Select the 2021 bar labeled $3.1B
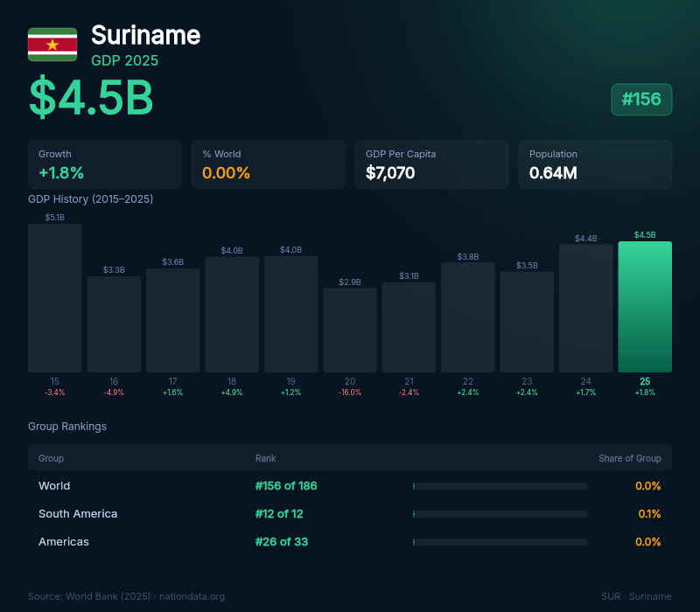The width and height of the screenshot is (700, 612). point(409,327)
